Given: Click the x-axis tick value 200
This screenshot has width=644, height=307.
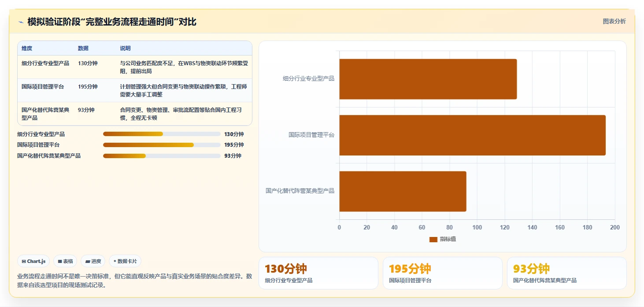Looking at the screenshot, I should click(615, 228).
